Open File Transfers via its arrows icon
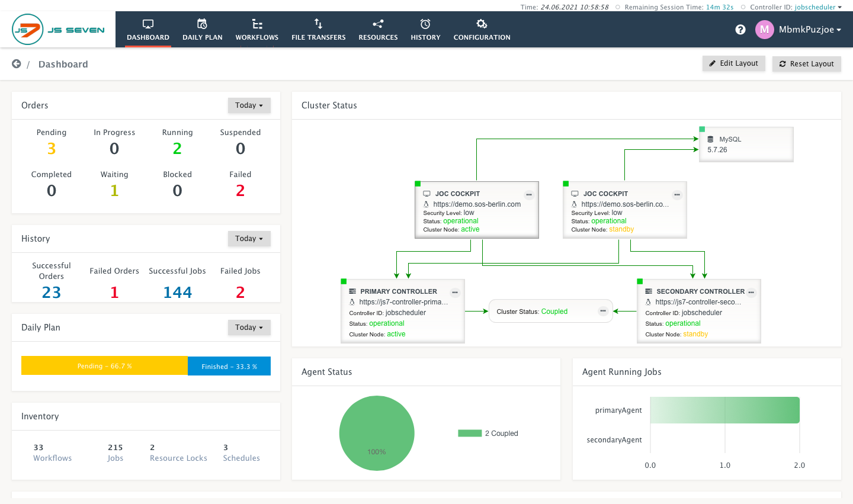Screen dimensions: 853x504 (318, 23)
